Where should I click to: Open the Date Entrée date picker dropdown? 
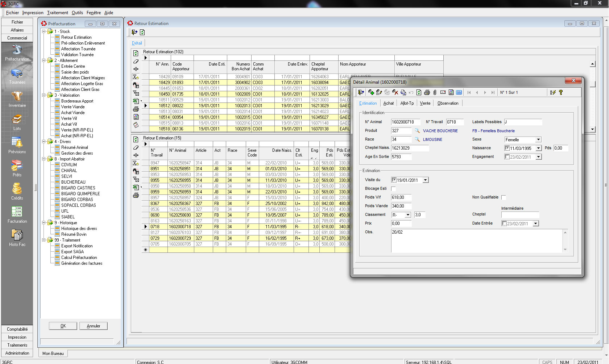[536, 223]
